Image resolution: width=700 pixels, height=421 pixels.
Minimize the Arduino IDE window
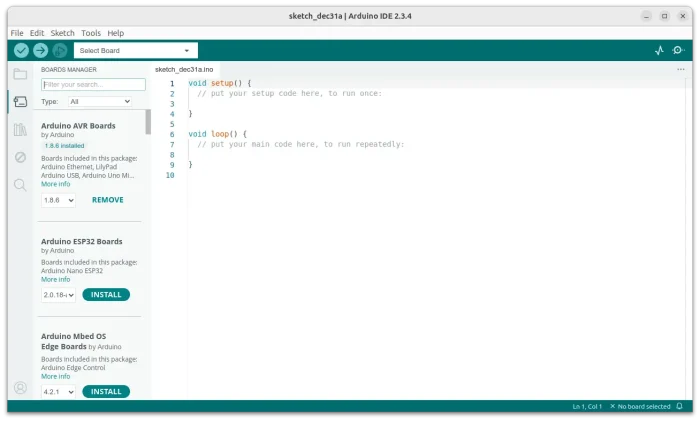click(646, 16)
